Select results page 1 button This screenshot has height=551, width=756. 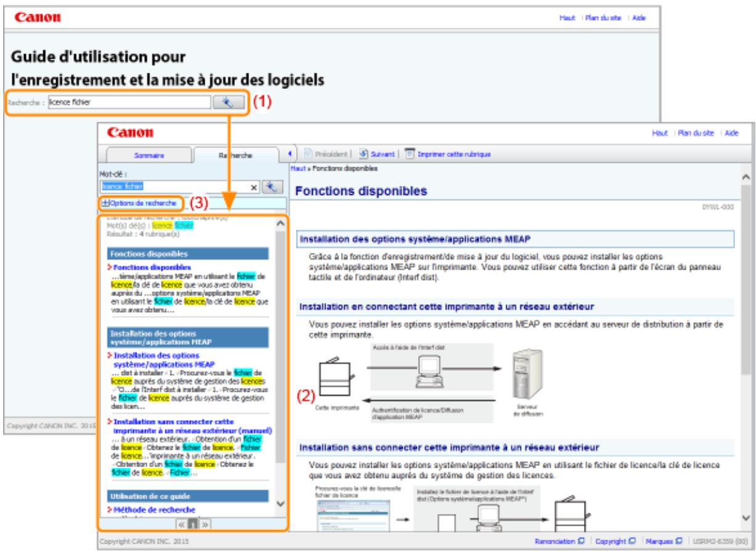click(x=192, y=524)
